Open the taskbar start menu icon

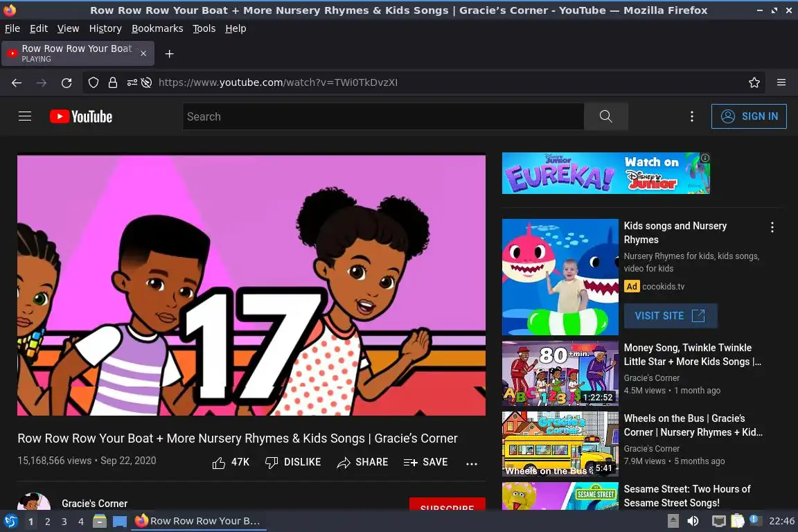point(10,521)
